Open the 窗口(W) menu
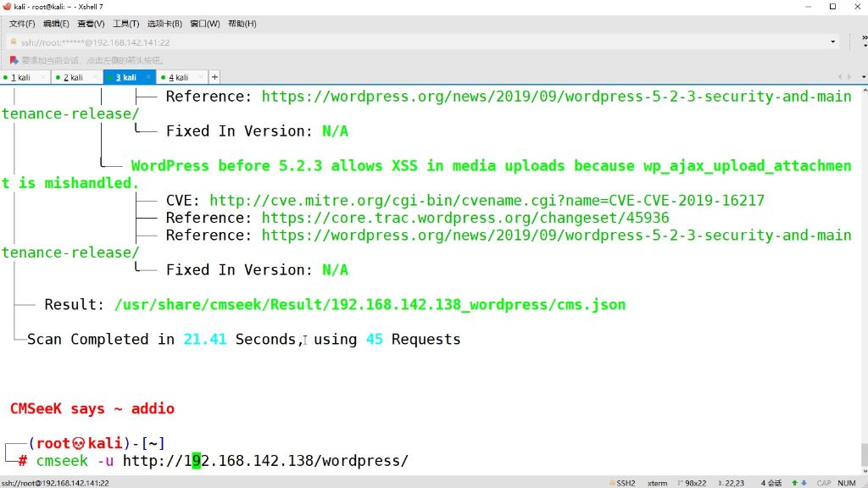This screenshot has width=868, height=488. click(x=205, y=24)
